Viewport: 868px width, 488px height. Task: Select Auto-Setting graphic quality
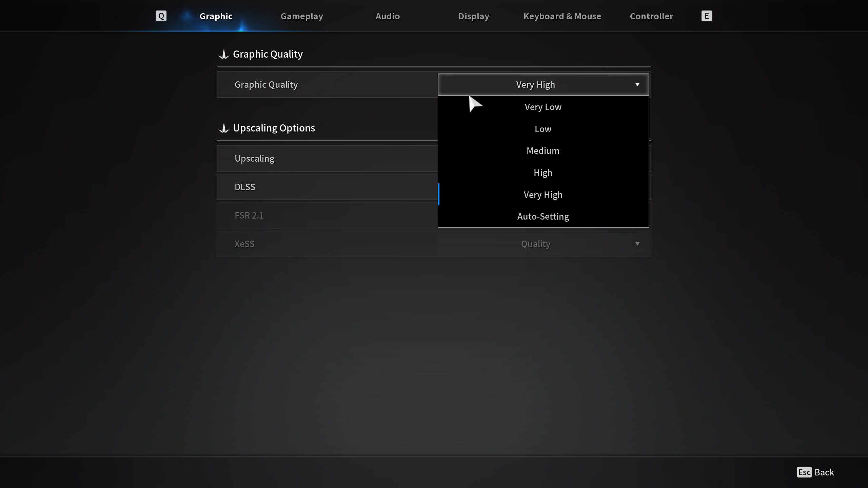[x=543, y=217]
